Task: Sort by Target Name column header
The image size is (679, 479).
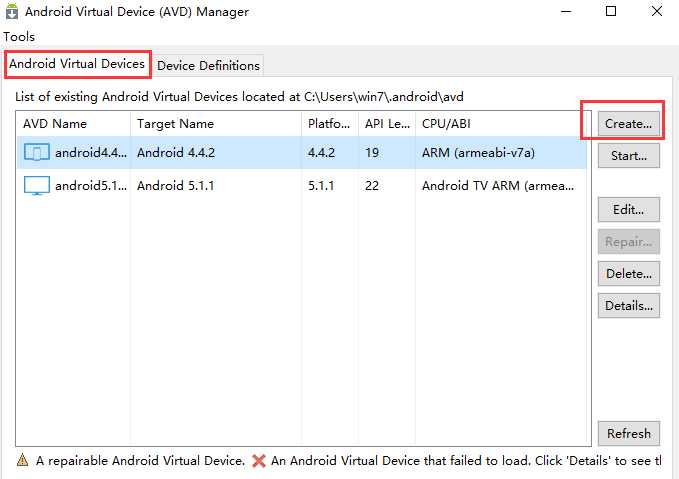Action: point(216,124)
